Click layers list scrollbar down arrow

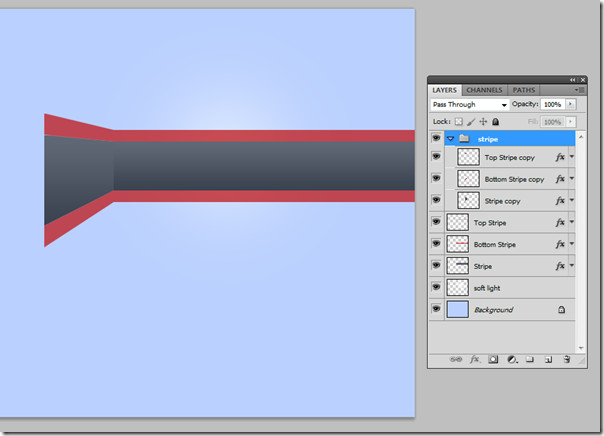click(581, 348)
